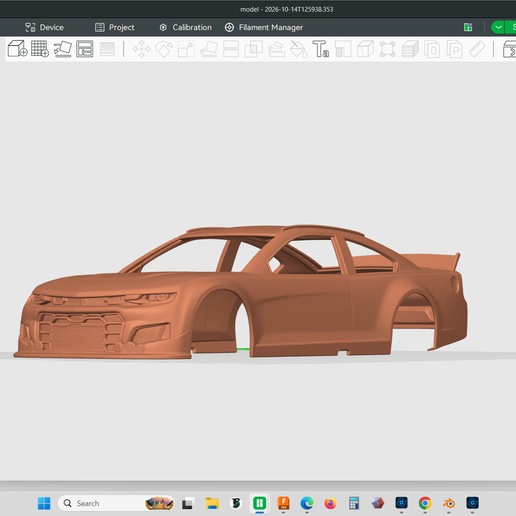Switch to the Project tab

[x=115, y=27]
